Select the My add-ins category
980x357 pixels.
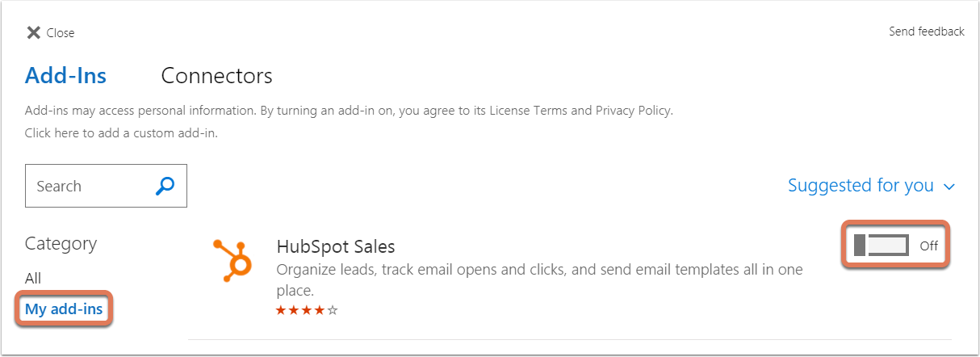[64, 309]
